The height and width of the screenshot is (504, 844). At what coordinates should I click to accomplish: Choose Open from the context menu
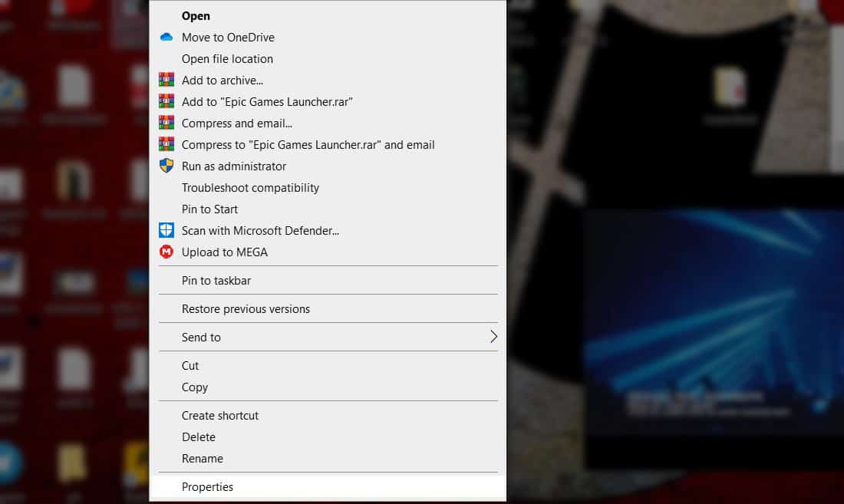click(x=328, y=16)
